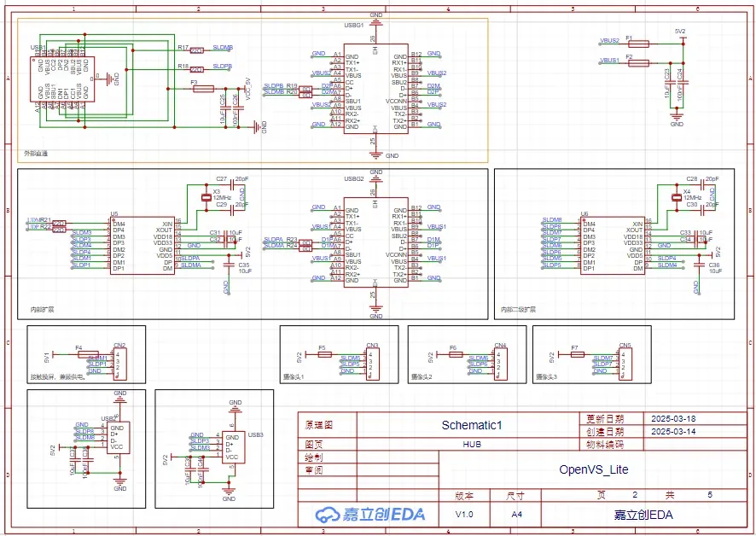The image size is (756, 536).
Task: Select capacitor C36
Action: tap(699, 265)
